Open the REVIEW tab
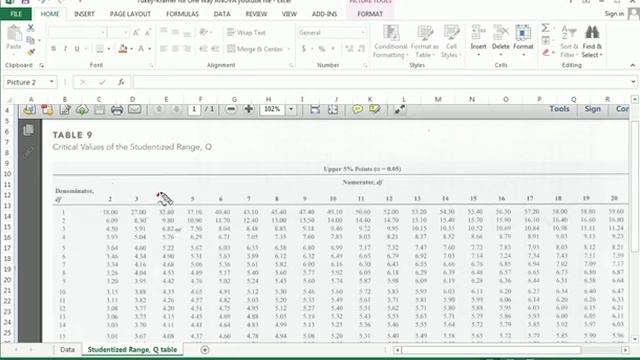Screen dimensions: 640x360 click(256, 14)
